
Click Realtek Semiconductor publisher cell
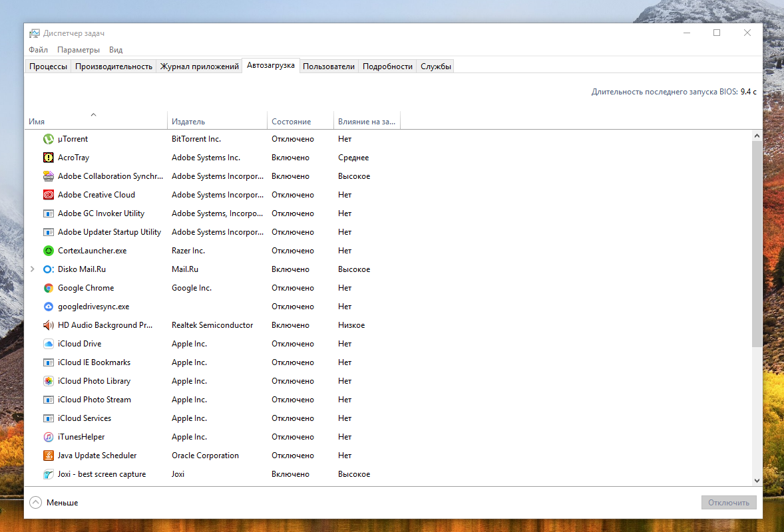(x=212, y=325)
